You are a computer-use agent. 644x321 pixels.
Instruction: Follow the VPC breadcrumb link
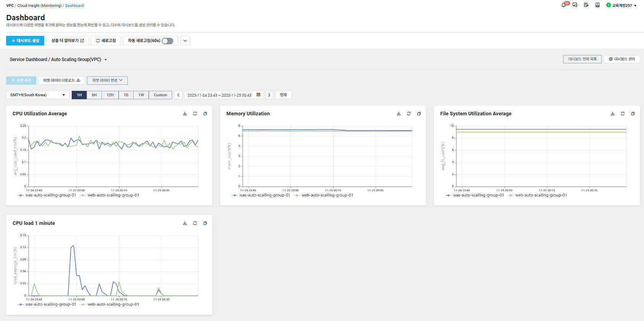(10, 6)
